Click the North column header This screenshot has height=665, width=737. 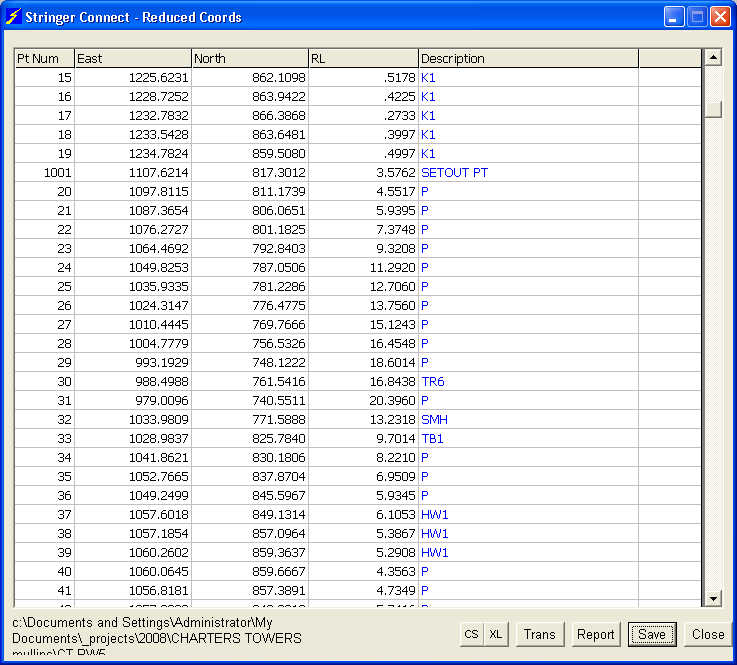tap(250, 58)
